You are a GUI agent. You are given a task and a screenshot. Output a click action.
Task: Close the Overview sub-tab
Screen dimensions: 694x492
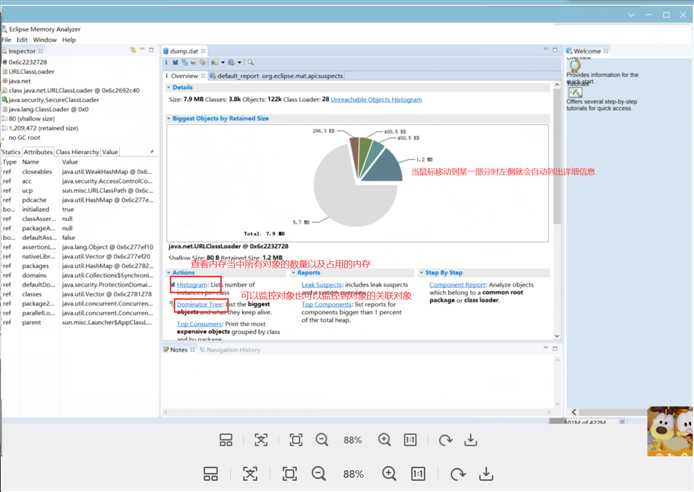coord(203,76)
